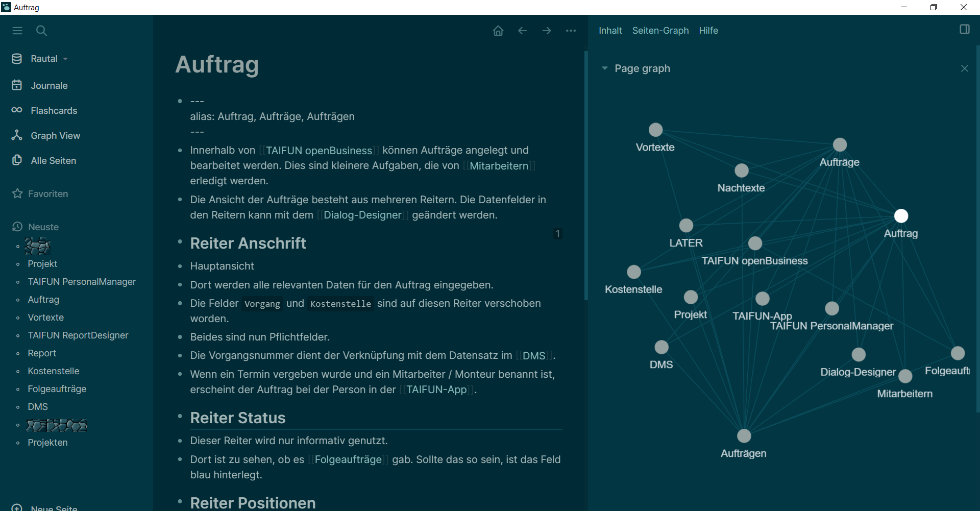This screenshot has width=980, height=511.
Task: Toggle the right sidebar panel icon
Action: click(964, 30)
